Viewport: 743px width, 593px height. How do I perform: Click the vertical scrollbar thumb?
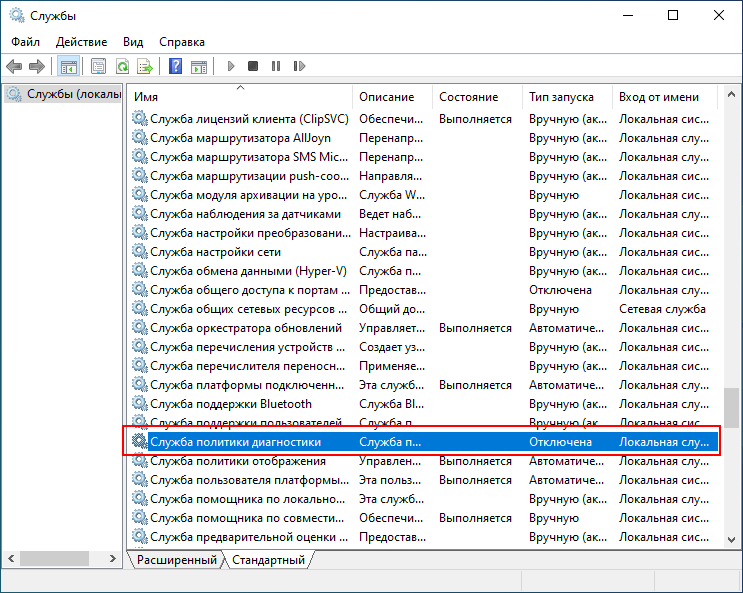pyautogui.click(x=731, y=408)
